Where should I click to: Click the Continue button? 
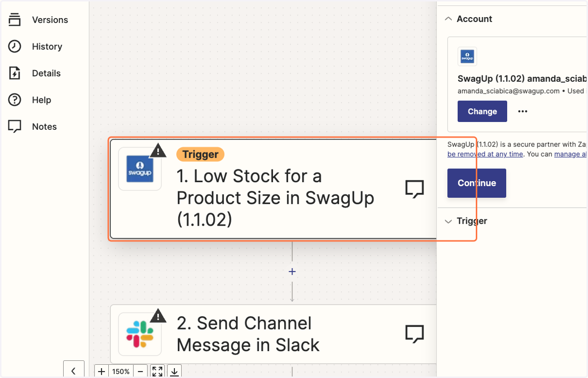pyautogui.click(x=477, y=183)
